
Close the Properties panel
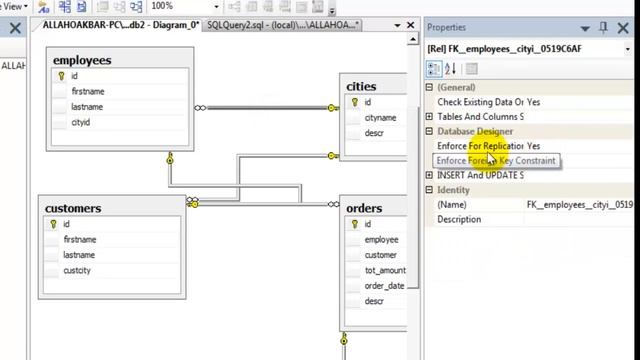(x=623, y=28)
